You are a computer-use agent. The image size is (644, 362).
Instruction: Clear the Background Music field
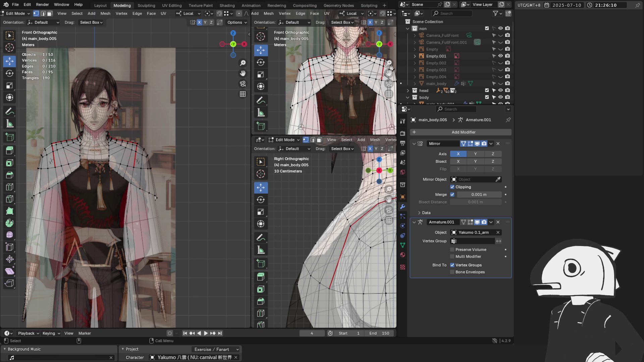[111, 358]
